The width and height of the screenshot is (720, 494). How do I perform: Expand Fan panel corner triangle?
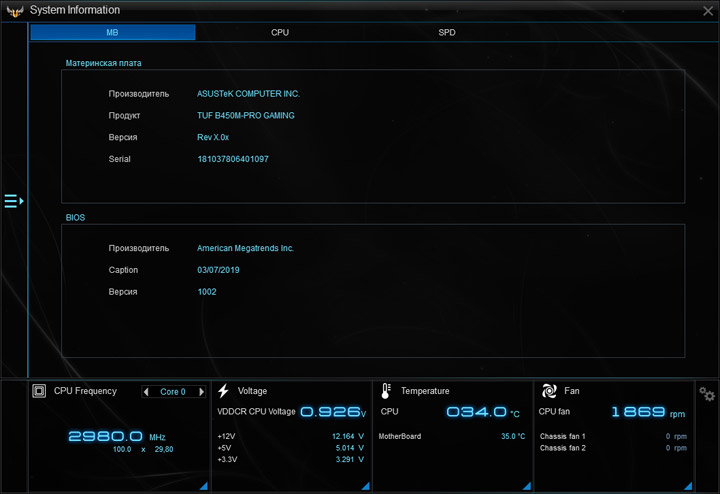pos(688,486)
